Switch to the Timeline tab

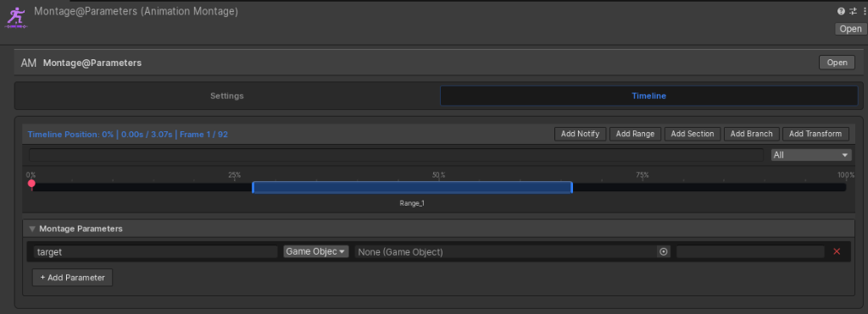(x=648, y=96)
